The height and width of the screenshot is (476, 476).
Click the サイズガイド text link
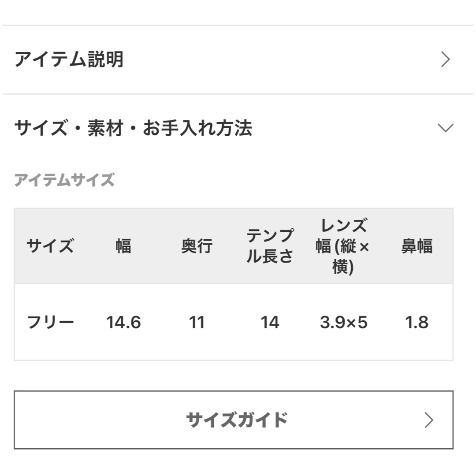(237, 420)
